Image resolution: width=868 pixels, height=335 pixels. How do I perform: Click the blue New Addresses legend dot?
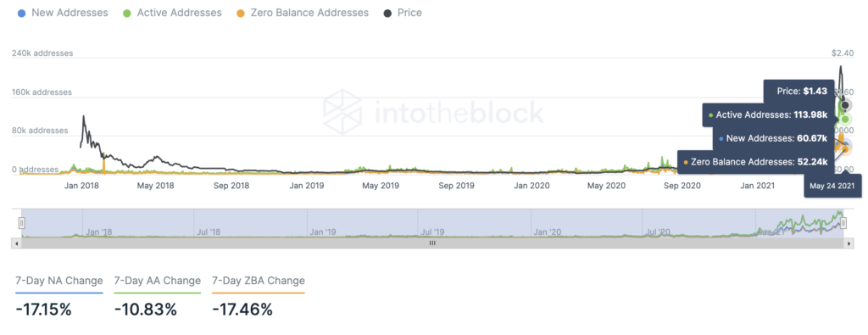(21, 13)
